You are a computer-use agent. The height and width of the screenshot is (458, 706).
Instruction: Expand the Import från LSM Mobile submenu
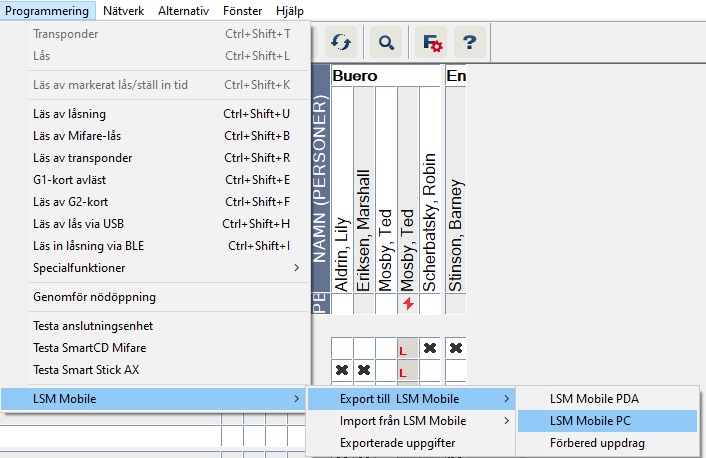405,420
